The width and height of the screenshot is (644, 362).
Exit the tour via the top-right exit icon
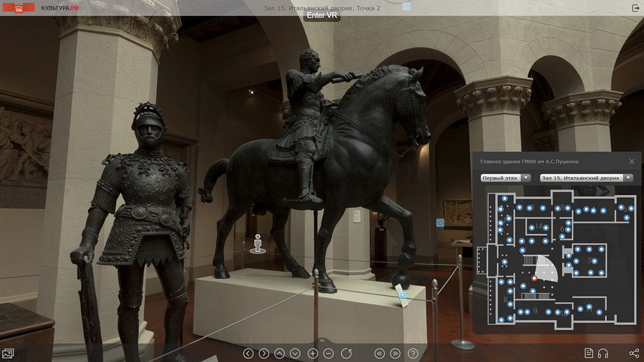click(x=635, y=8)
